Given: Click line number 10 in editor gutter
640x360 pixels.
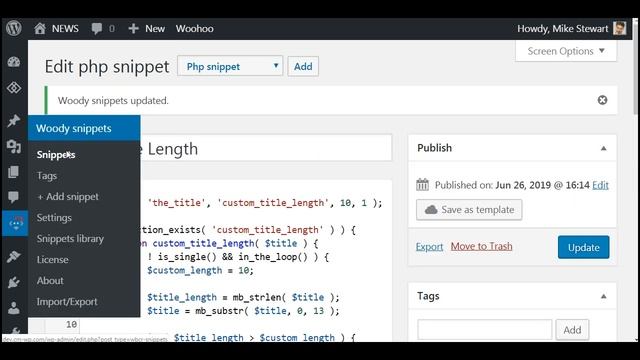Looking at the screenshot, I should point(71,324).
